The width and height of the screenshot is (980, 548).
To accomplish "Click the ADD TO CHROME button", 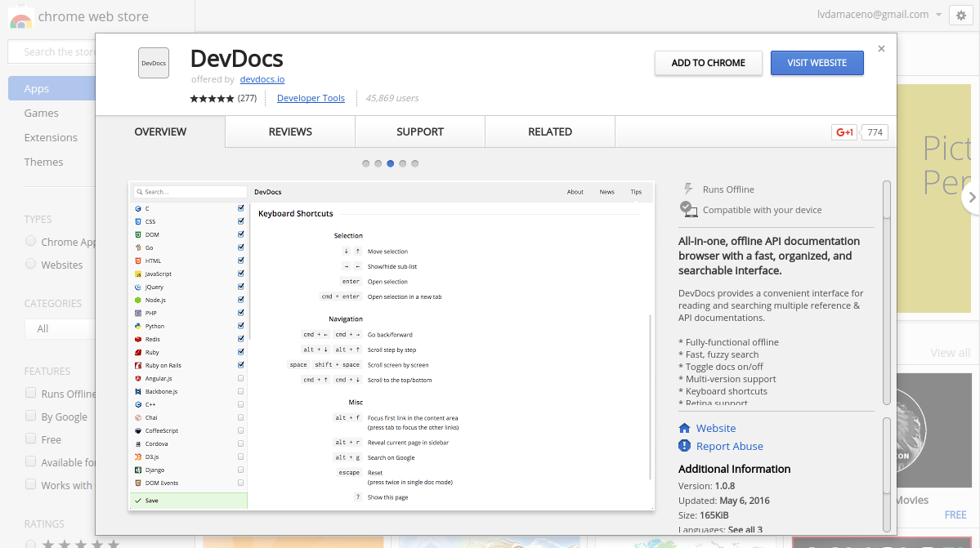I will pyautogui.click(x=708, y=63).
